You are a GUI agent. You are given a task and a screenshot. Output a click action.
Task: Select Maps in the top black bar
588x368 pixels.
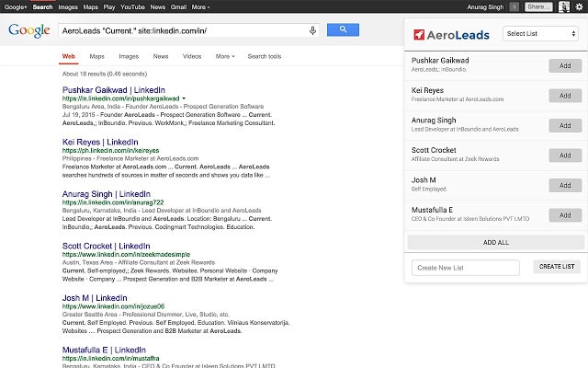[90, 6]
